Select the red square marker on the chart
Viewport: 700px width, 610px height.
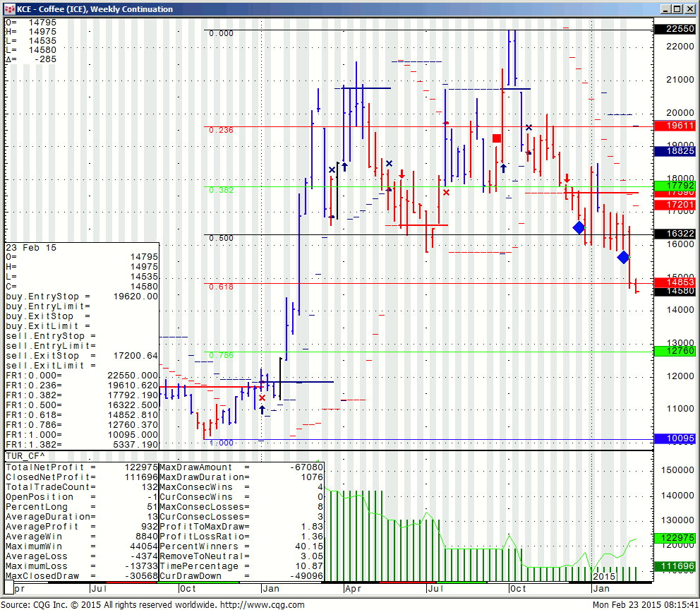pos(497,138)
